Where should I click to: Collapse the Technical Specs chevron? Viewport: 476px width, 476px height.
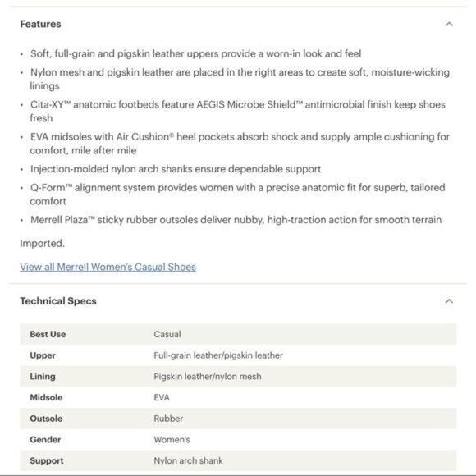point(449,301)
